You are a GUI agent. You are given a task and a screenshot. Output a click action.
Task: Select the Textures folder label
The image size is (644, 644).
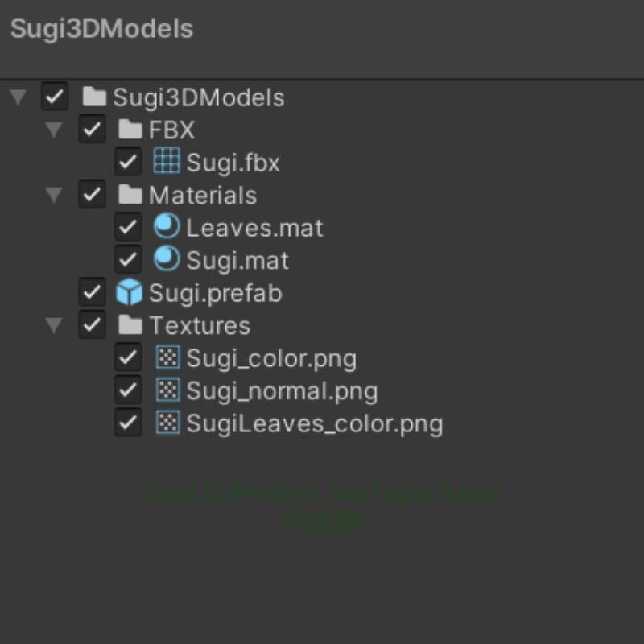(199, 325)
